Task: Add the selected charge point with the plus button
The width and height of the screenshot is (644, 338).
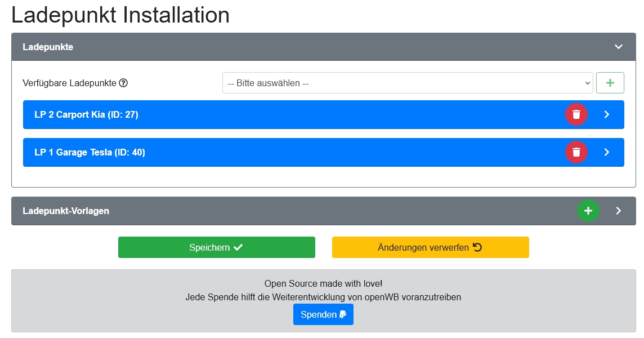Action: 610,83
